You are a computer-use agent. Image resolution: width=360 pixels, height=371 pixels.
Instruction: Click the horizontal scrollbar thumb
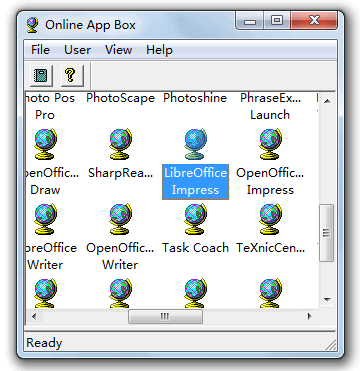[x=165, y=316]
